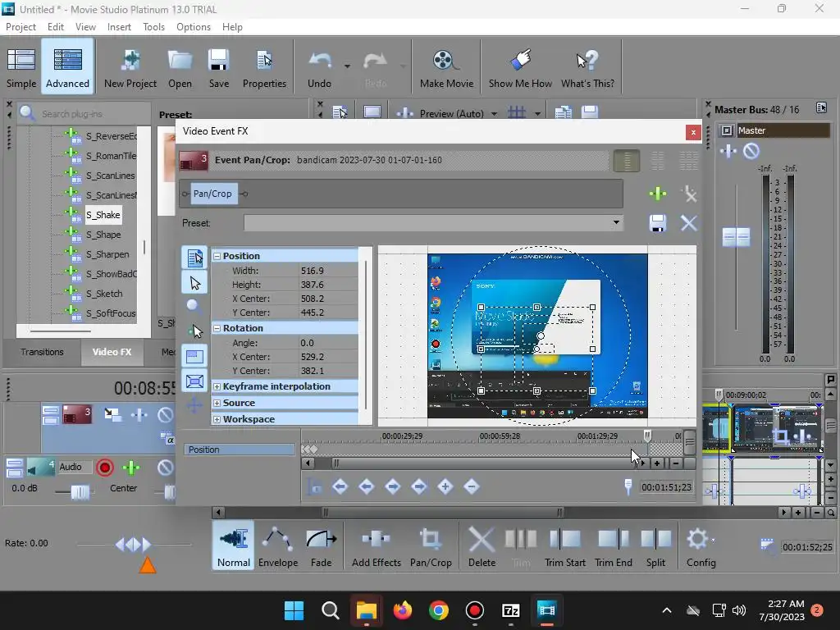Expand the Source section
This screenshot has height=630, width=840.
tap(217, 403)
